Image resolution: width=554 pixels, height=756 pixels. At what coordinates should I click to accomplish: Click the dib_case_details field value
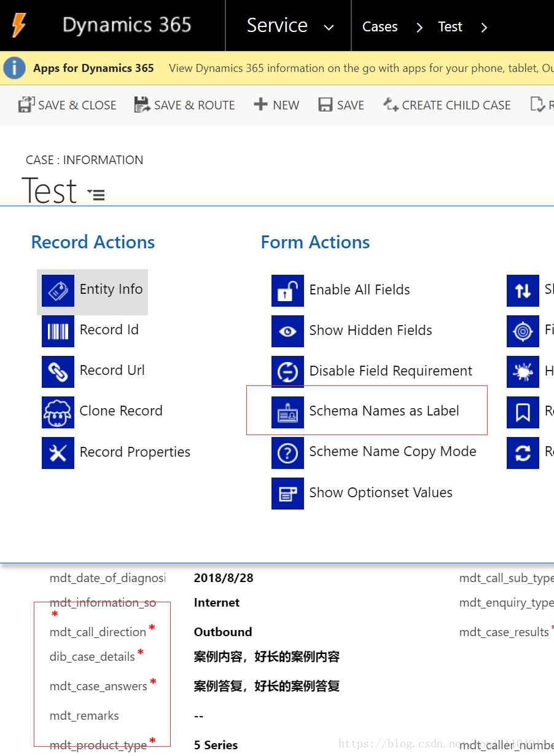coord(267,656)
